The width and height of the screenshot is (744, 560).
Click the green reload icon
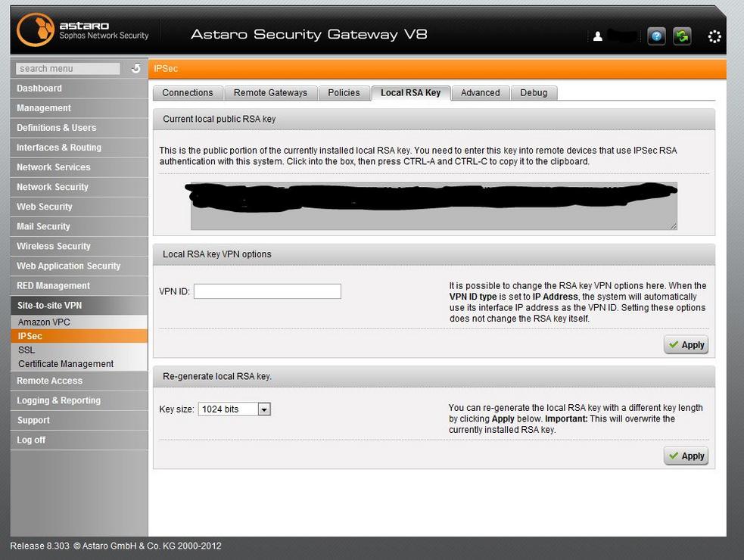(682, 36)
